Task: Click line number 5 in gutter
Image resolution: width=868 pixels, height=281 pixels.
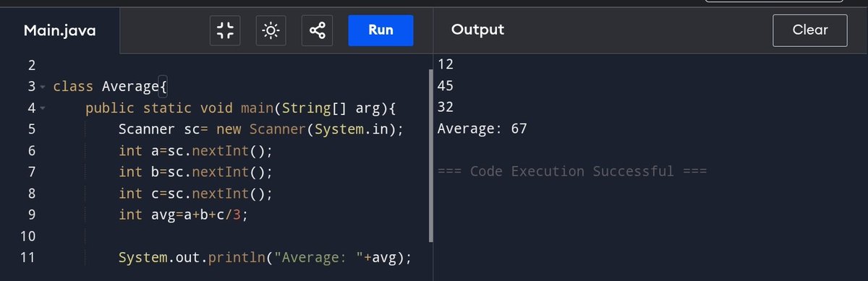Action: pyautogui.click(x=31, y=130)
